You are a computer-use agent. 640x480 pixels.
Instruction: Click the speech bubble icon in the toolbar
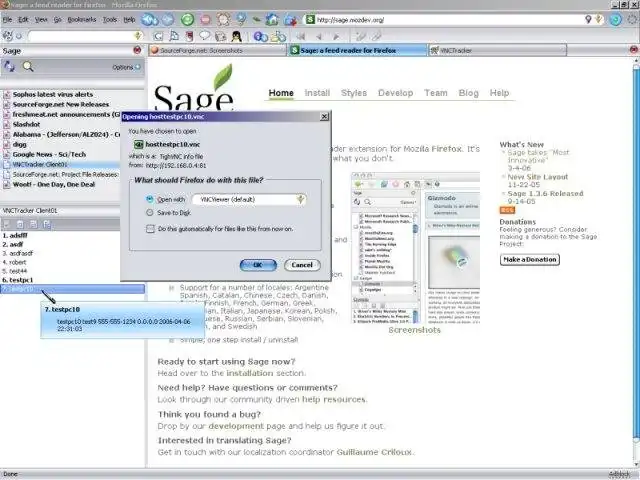[204, 36]
